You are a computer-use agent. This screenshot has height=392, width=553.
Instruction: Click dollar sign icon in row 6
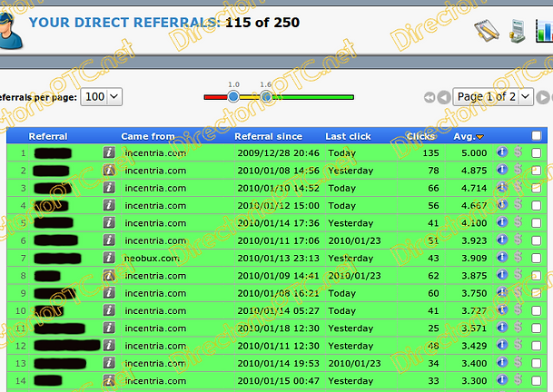pos(518,240)
